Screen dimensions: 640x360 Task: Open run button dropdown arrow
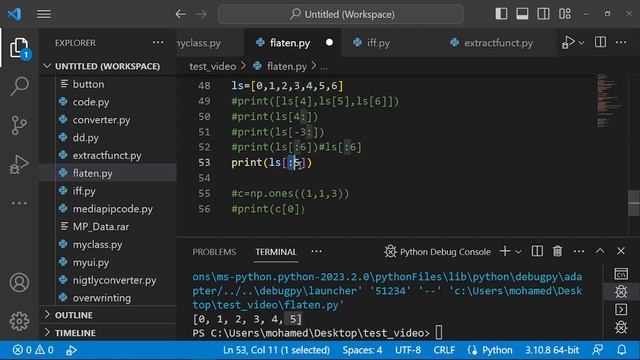coord(582,42)
